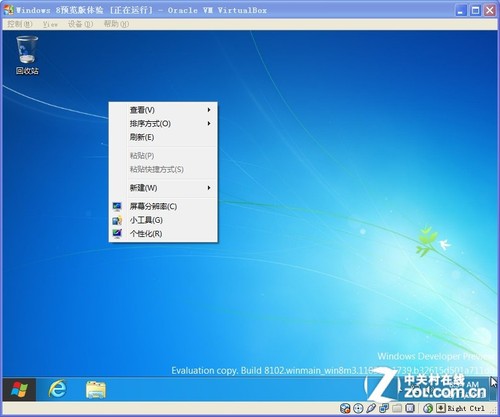Choose 小工具(G) from context menu
The height and width of the screenshot is (417, 500).
click(x=163, y=220)
